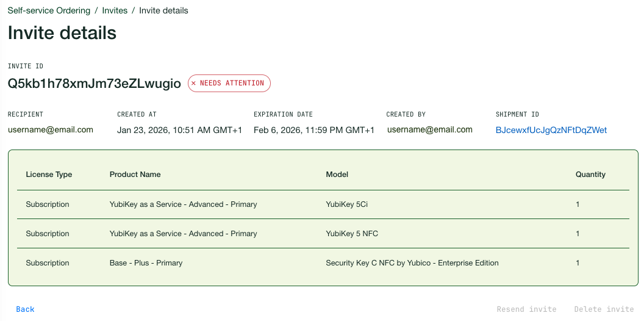Select the YubiKey 5Ci model row
Viewport: 644px width, 321px height.
coord(346,204)
